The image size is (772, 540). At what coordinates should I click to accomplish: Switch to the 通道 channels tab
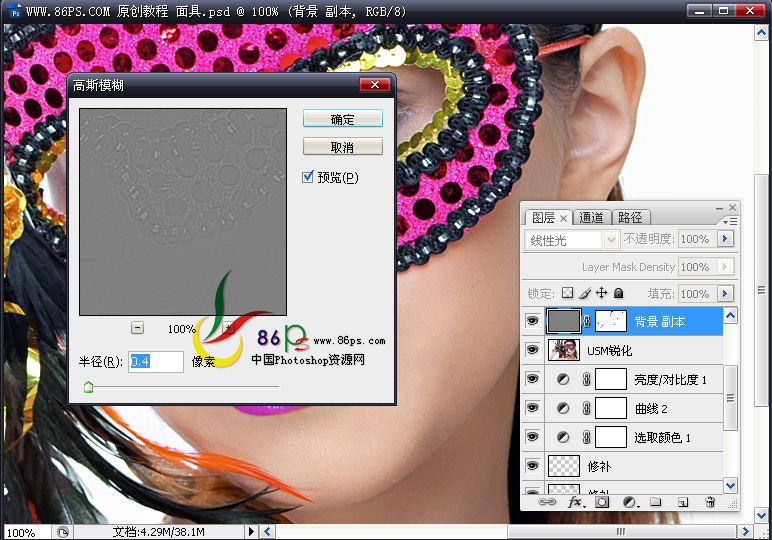[591, 217]
